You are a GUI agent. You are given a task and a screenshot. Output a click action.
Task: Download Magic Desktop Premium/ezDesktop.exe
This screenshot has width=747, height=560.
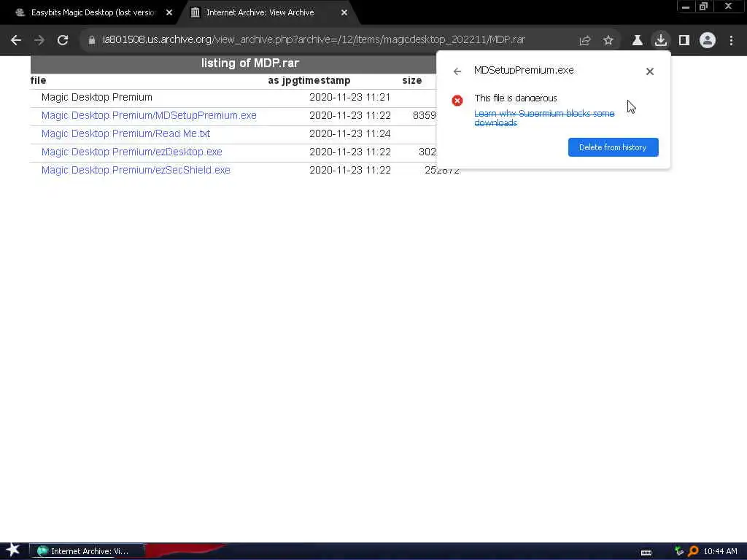click(x=131, y=152)
